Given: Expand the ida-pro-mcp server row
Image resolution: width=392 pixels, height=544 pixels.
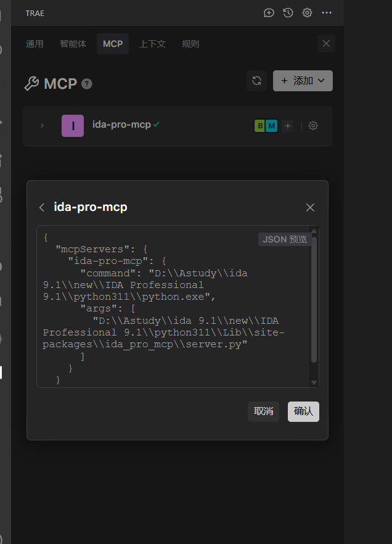Looking at the screenshot, I should 43,126.
